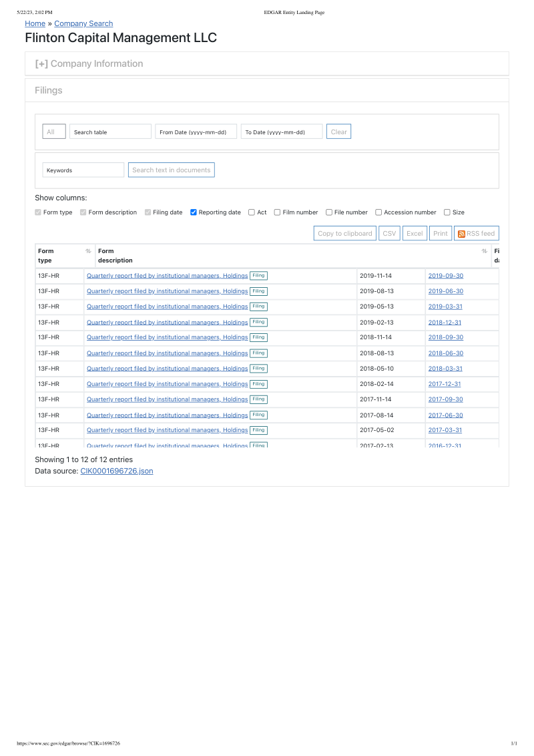This screenshot has height=756, width=534.
Task: Open reporting date 2017-12-31 link
Action: point(445,384)
